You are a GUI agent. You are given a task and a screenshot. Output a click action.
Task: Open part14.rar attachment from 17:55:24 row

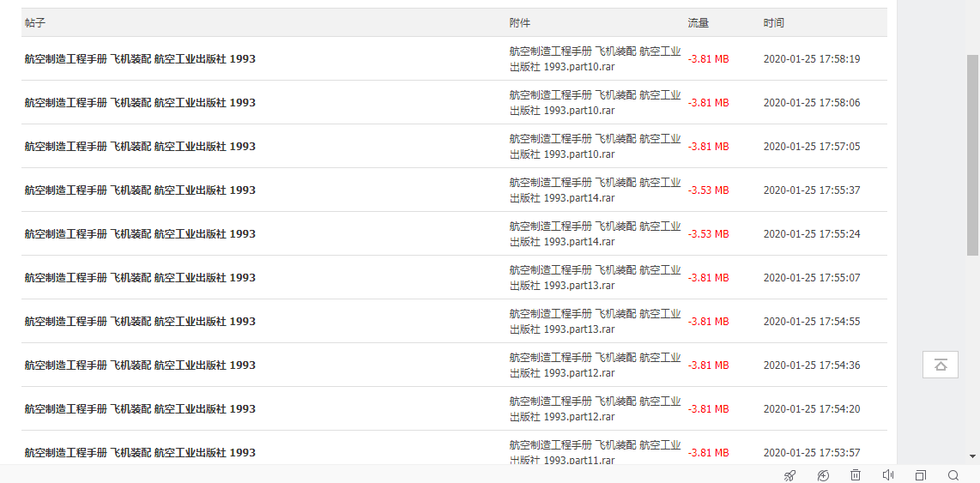coord(595,234)
